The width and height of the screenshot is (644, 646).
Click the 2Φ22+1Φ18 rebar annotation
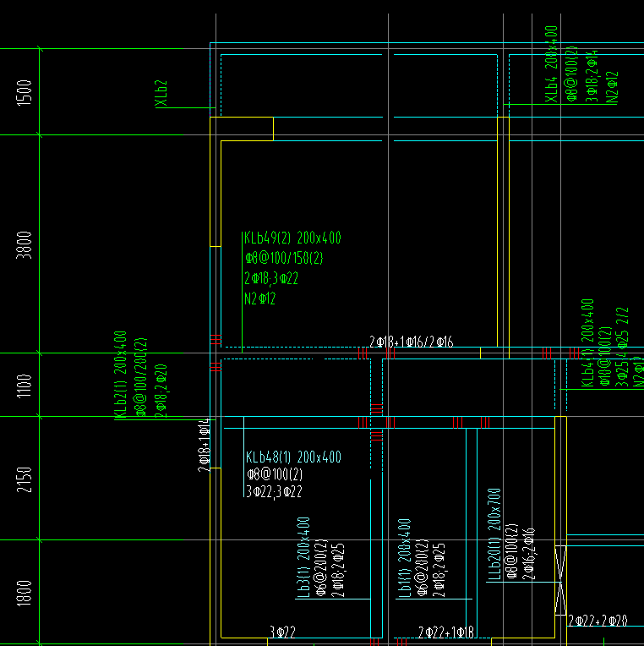[446, 632]
